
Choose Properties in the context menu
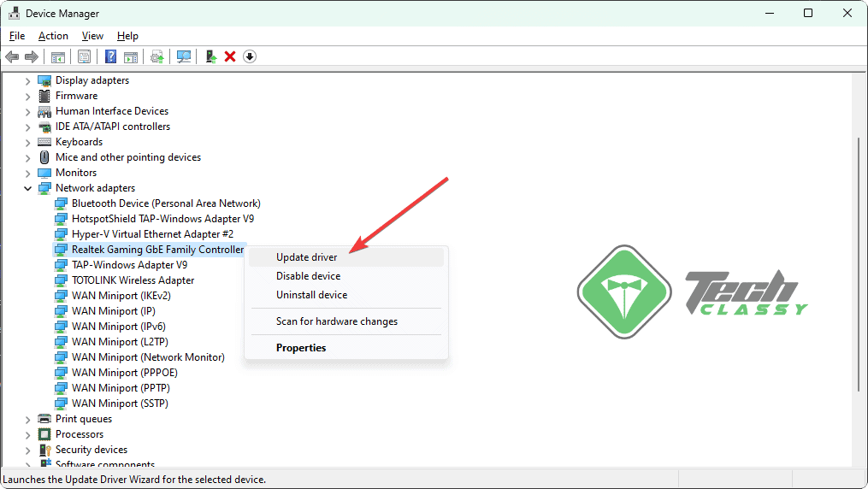(346, 348)
